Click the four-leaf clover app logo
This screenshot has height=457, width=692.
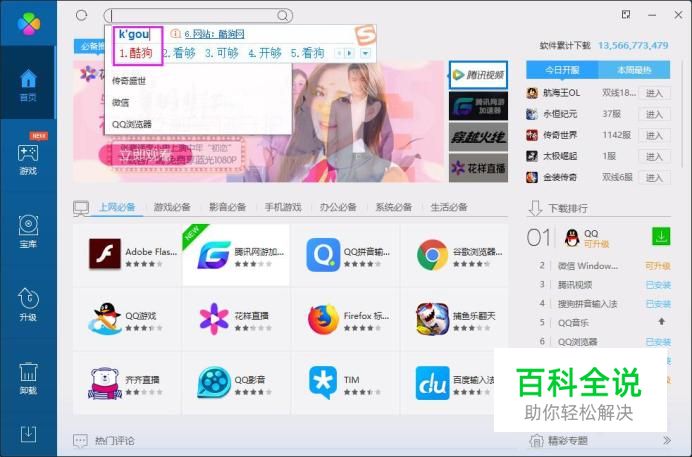(x=29, y=23)
